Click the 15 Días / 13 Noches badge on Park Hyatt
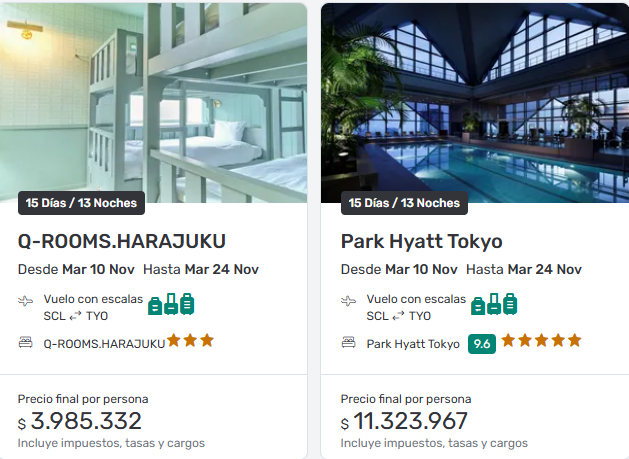 (x=404, y=203)
